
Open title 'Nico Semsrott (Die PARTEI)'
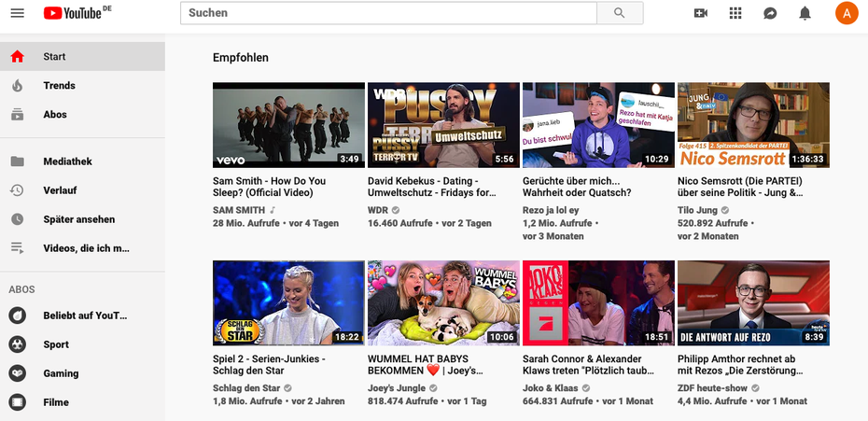[x=741, y=188]
